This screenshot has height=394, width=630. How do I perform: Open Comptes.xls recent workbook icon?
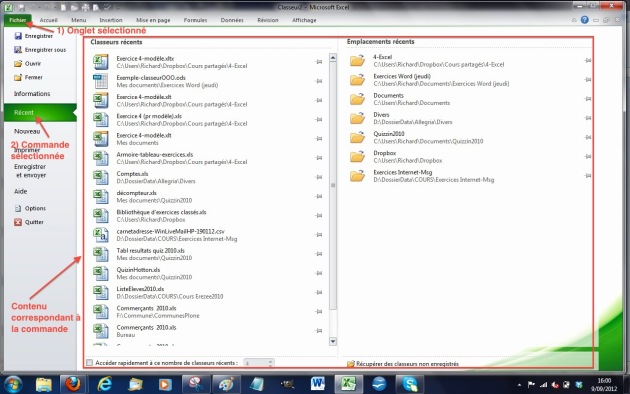101,177
